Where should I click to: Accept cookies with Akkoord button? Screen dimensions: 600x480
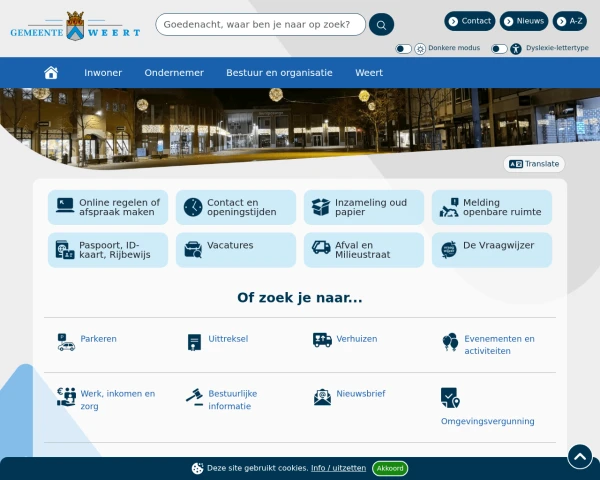(x=390, y=469)
